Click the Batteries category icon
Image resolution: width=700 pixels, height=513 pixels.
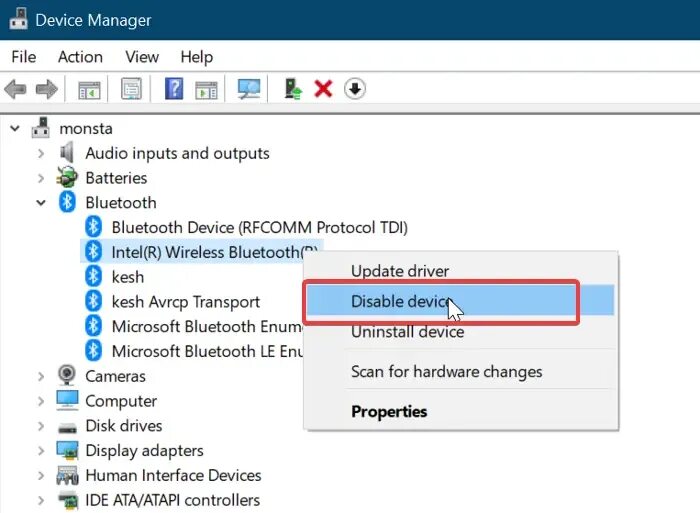[x=67, y=177]
